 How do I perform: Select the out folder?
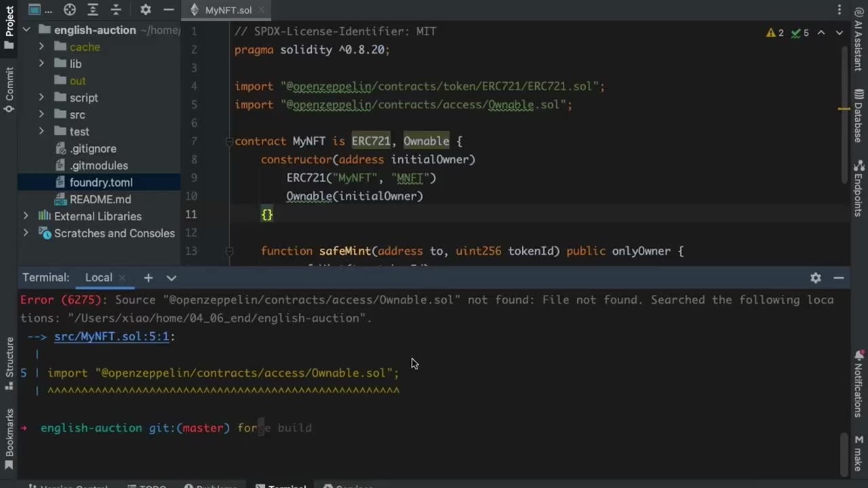(77, 81)
